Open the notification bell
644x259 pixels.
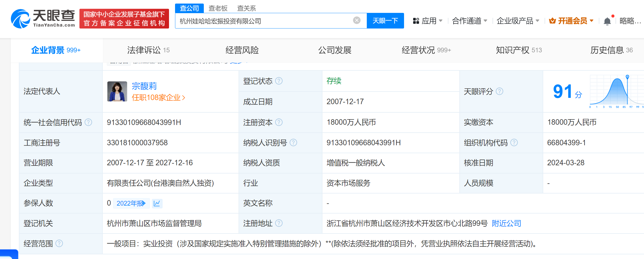click(607, 21)
